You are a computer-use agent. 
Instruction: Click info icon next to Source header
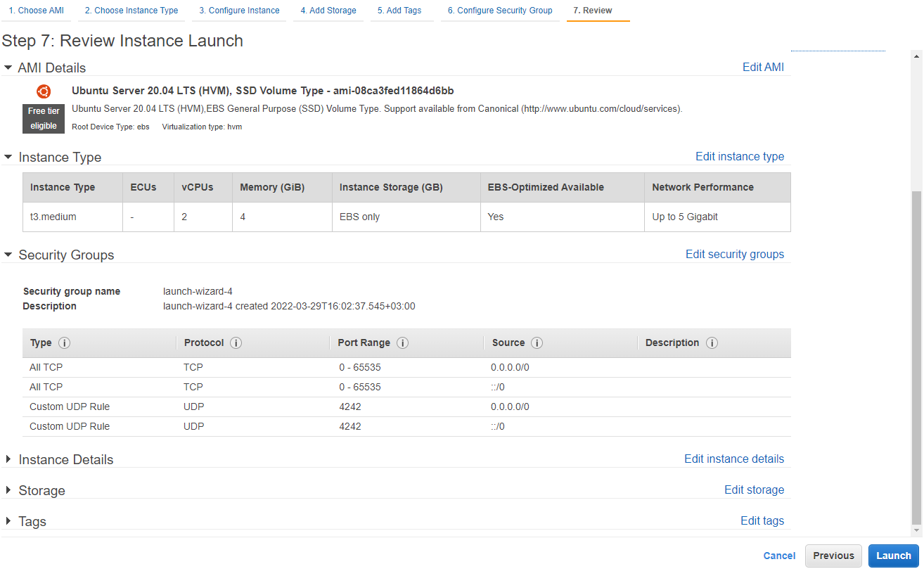[x=537, y=343]
